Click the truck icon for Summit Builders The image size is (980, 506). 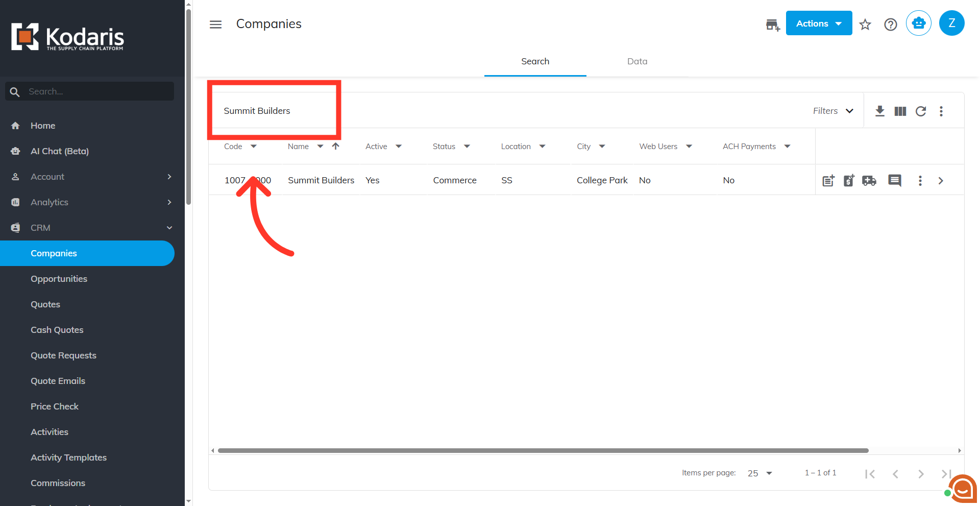(x=869, y=180)
